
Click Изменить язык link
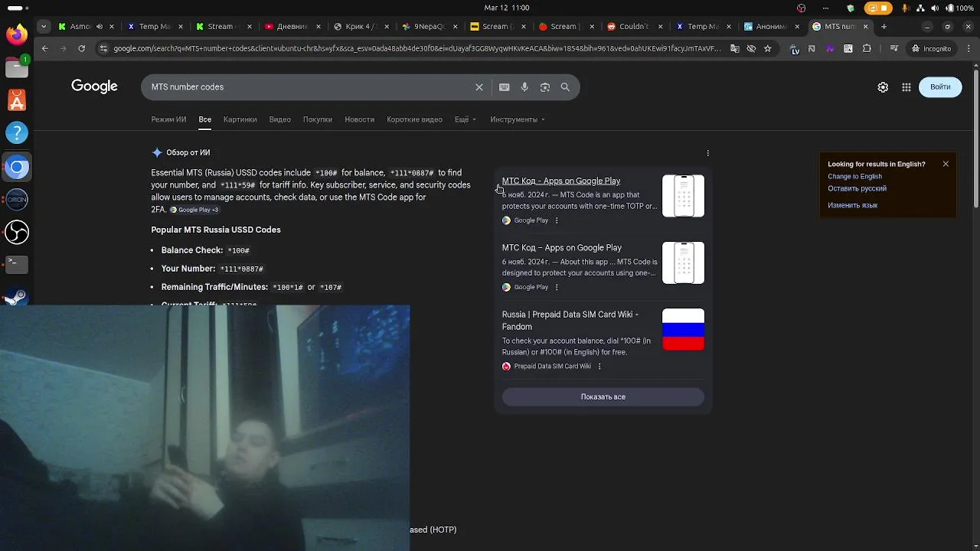[x=852, y=205]
